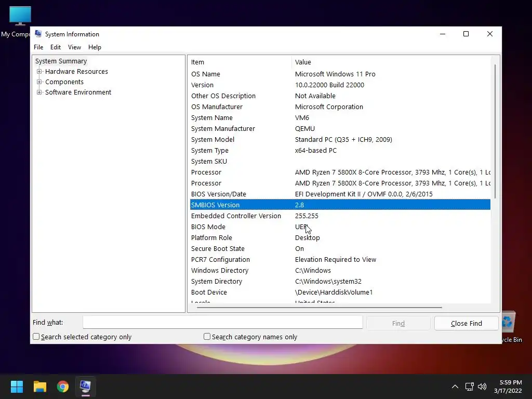
Task: Click the System Information title bar icon
Action: [38, 34]
